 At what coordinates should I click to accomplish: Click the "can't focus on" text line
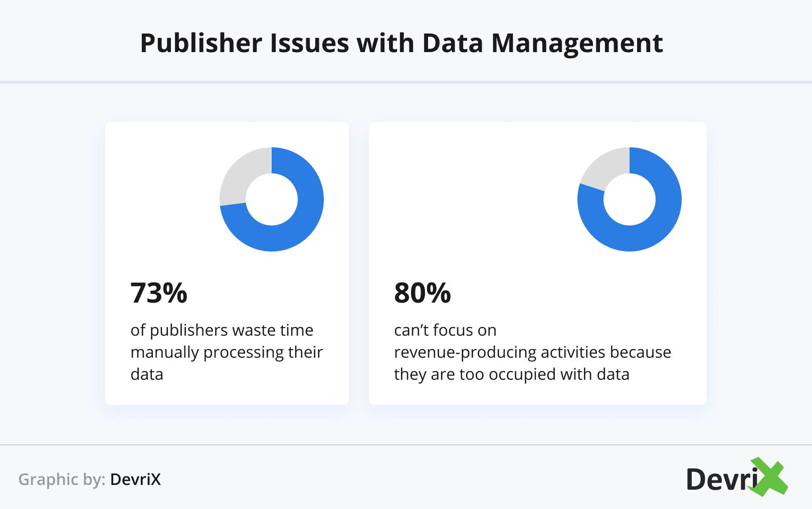pos(445,330)
